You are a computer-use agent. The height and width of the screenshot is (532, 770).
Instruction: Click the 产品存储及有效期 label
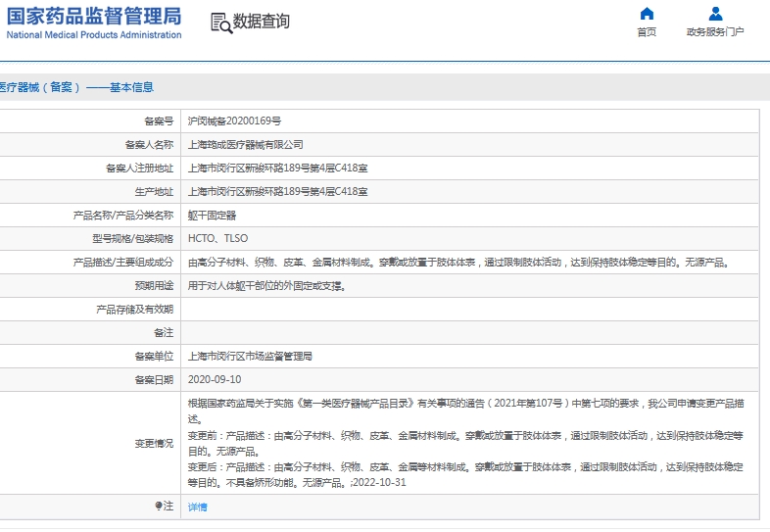[134, 310]
